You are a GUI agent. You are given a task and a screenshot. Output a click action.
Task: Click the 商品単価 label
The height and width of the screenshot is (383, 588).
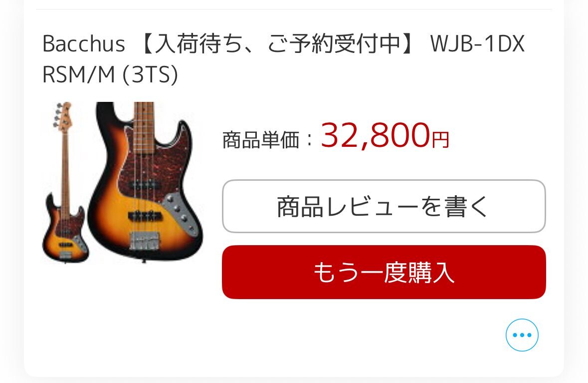tap(261, 140)
